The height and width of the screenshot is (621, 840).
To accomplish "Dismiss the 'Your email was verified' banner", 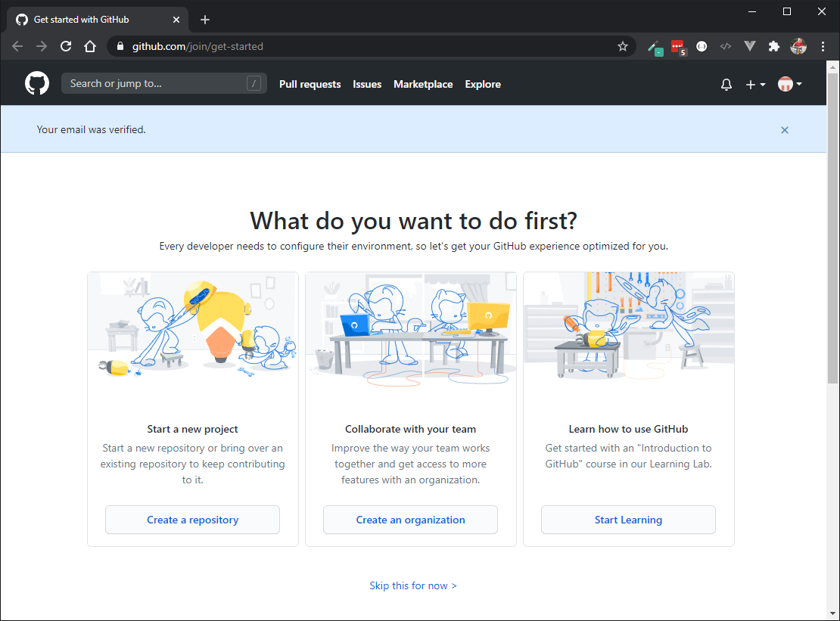I will point(784,130).
